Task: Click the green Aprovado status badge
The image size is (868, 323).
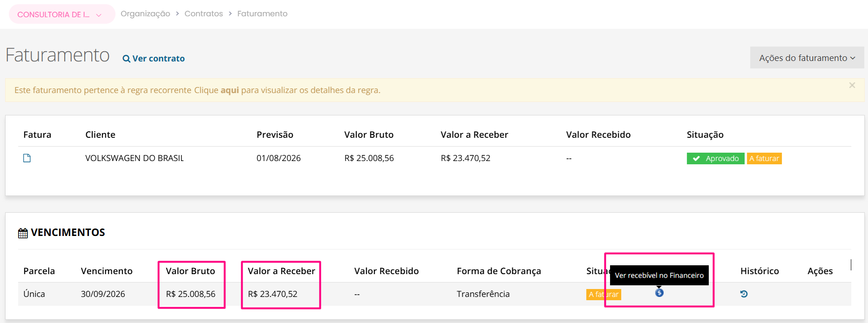Action: [715, 159]
